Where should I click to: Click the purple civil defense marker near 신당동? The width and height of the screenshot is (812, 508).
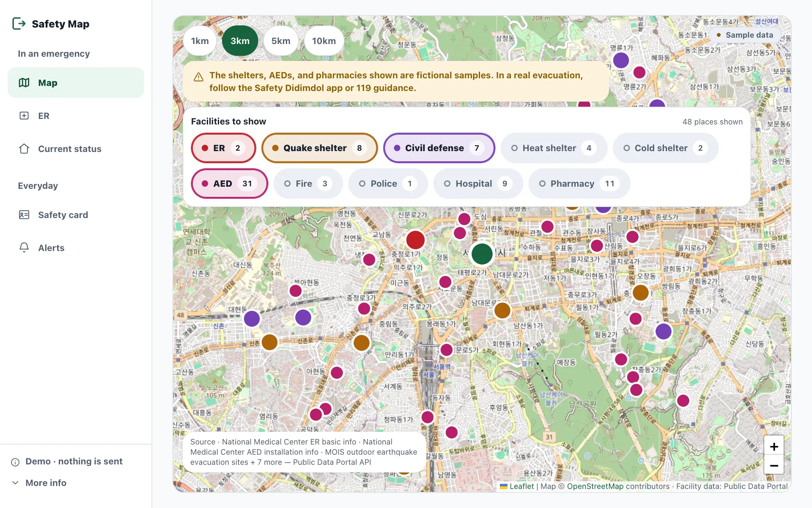(x=664, y=331)
